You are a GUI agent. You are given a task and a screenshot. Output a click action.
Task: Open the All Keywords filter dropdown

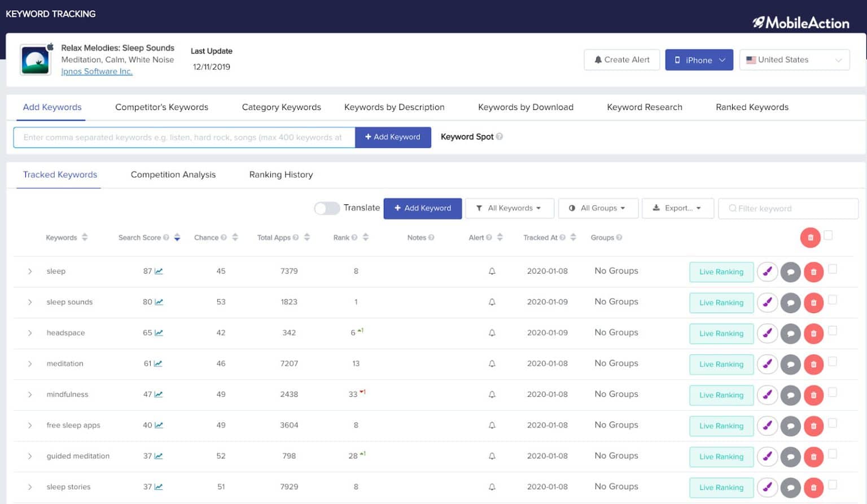pos(509,208)
